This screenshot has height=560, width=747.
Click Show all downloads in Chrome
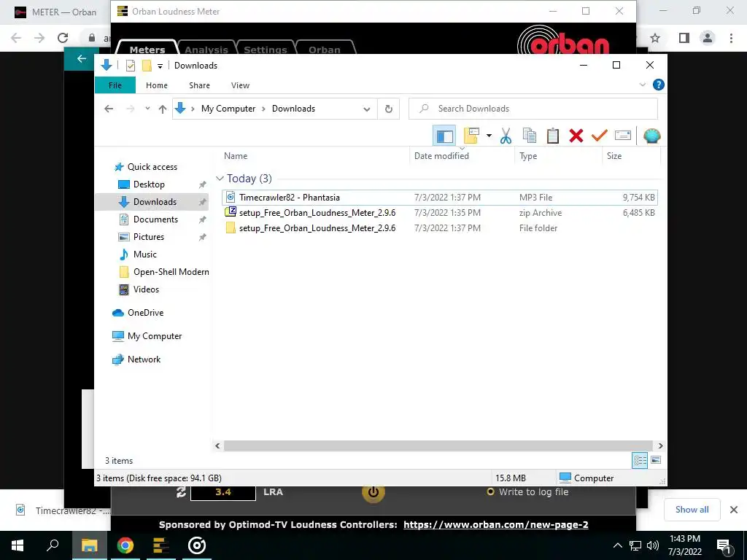pyautogui.click(x=692, y=510)
